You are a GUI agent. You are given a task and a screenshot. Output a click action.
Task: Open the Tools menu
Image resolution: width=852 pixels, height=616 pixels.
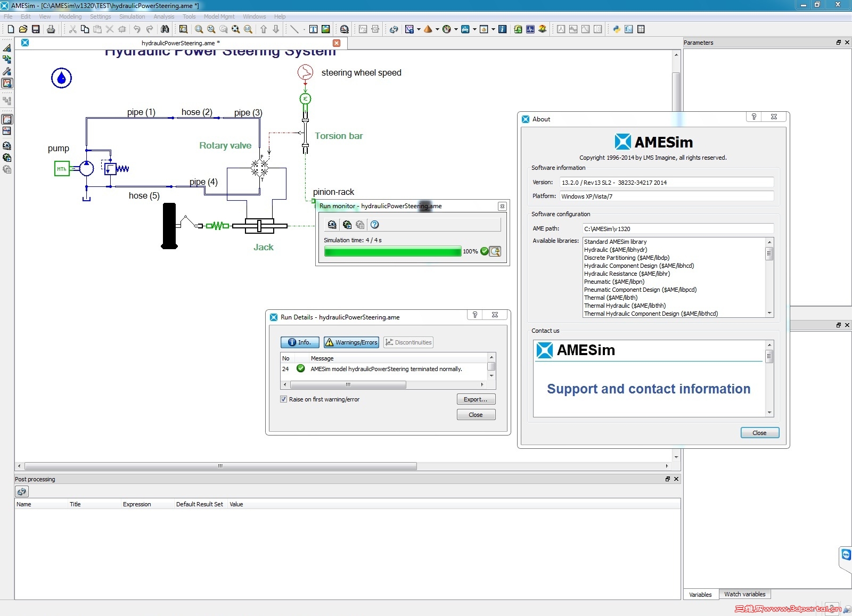pyautogui.click(x=189, y=17)
